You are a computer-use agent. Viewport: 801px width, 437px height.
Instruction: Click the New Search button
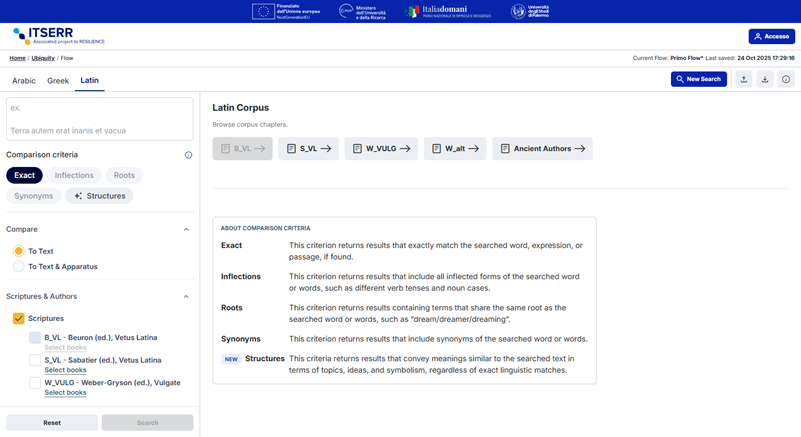(698, 79)
